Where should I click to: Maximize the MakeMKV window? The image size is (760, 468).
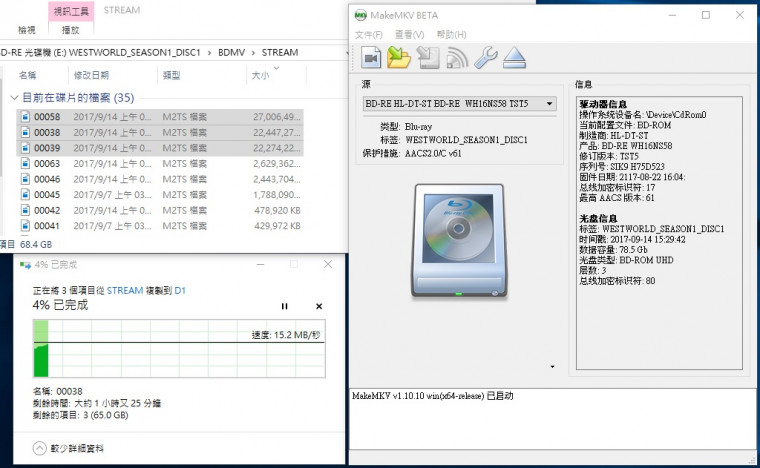pos(706,15)
